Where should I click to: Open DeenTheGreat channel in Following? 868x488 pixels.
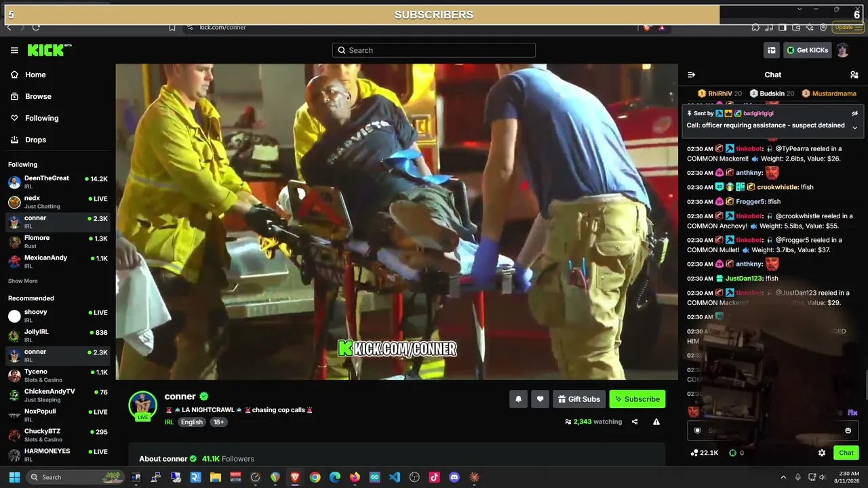coord(58,182)
